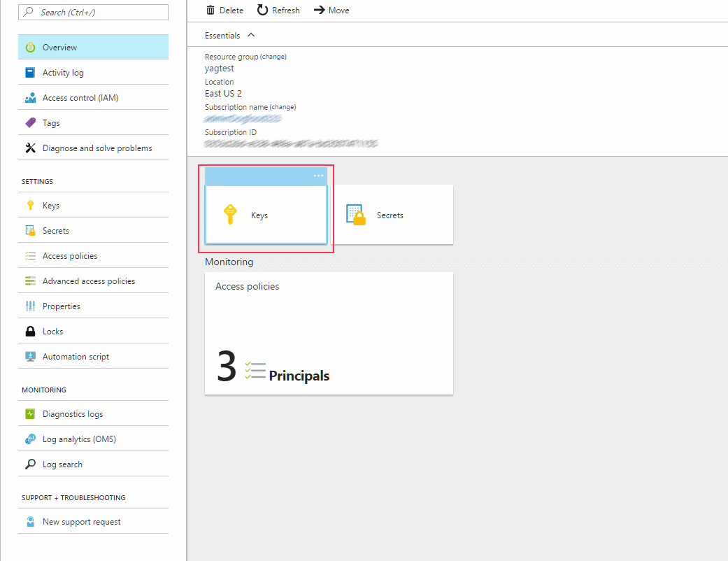Collapse the Essentials section chevron

[250, 35]
